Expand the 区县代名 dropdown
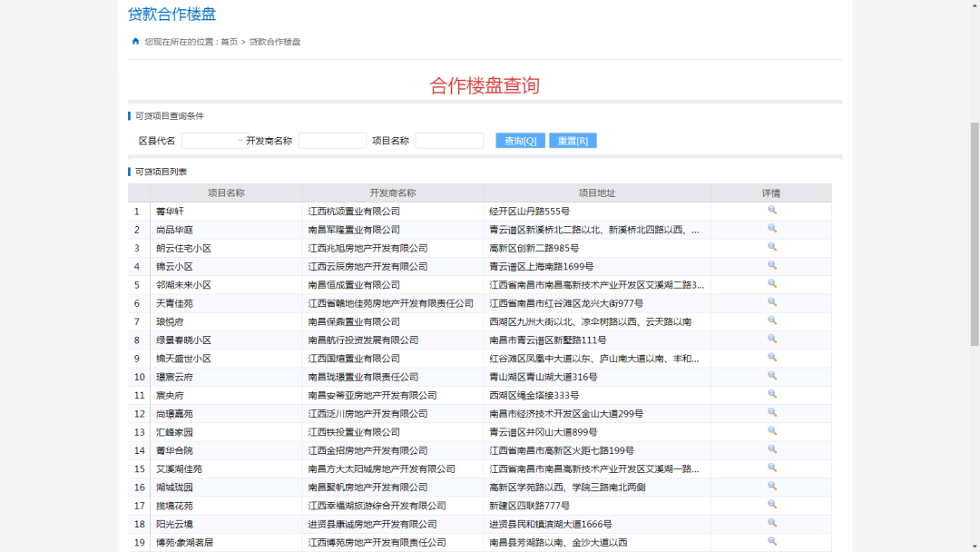Screen dimensions: 980x552 pyautogui.click(x=213, y=141)
